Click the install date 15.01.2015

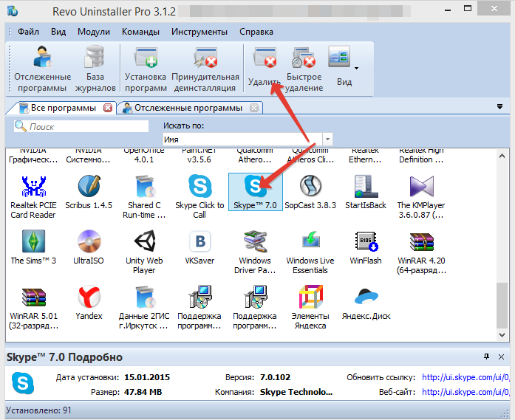click(147, 377)
